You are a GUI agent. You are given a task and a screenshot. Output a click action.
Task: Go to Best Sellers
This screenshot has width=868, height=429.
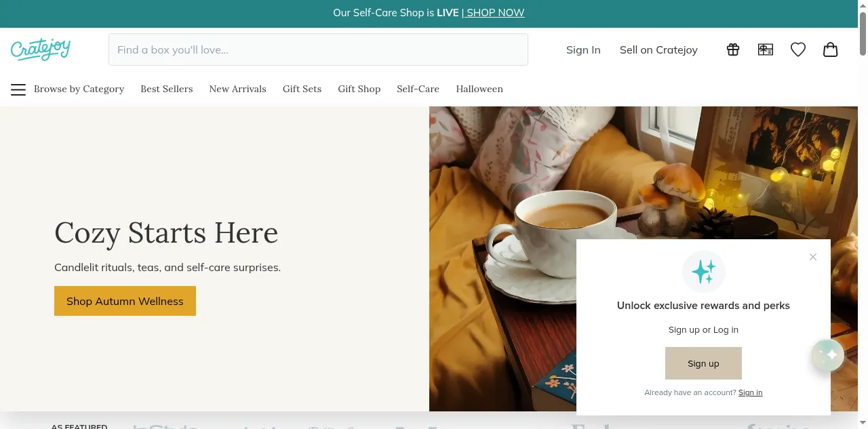click(x=167, y=89)
